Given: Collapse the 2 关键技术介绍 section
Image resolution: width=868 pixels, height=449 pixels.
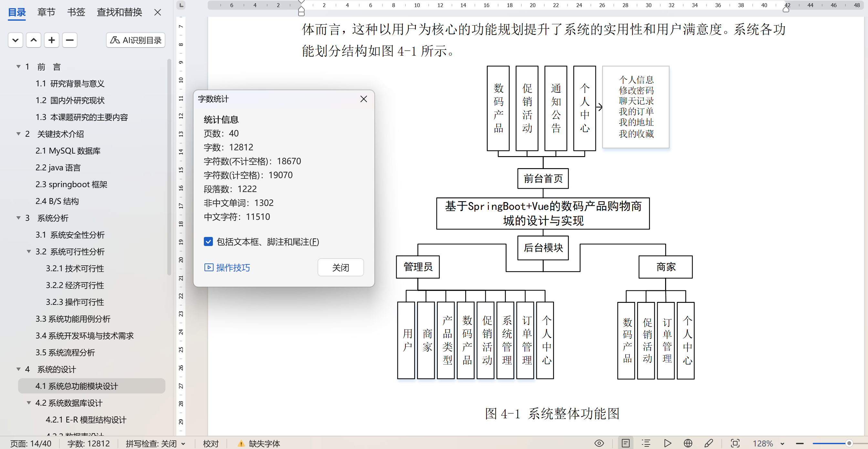Looking at the screenshot, I should (x=18, y=134).
